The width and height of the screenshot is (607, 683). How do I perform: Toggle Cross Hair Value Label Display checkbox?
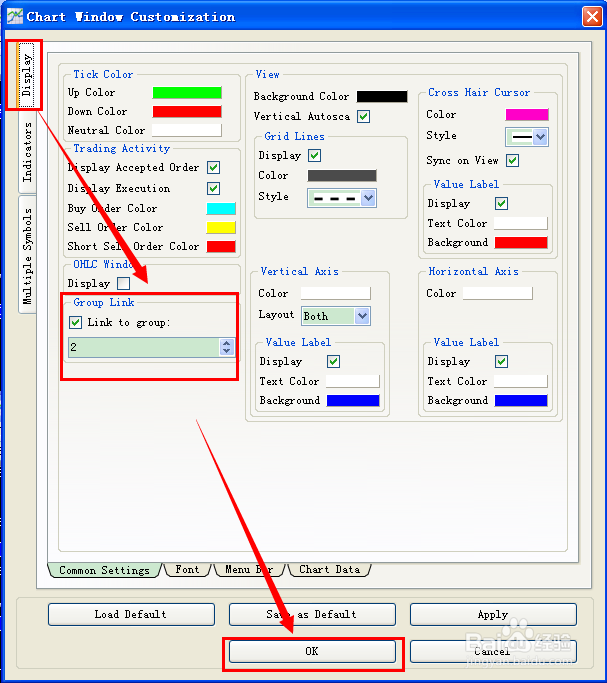pyautogui.click(x=501, y=203)
